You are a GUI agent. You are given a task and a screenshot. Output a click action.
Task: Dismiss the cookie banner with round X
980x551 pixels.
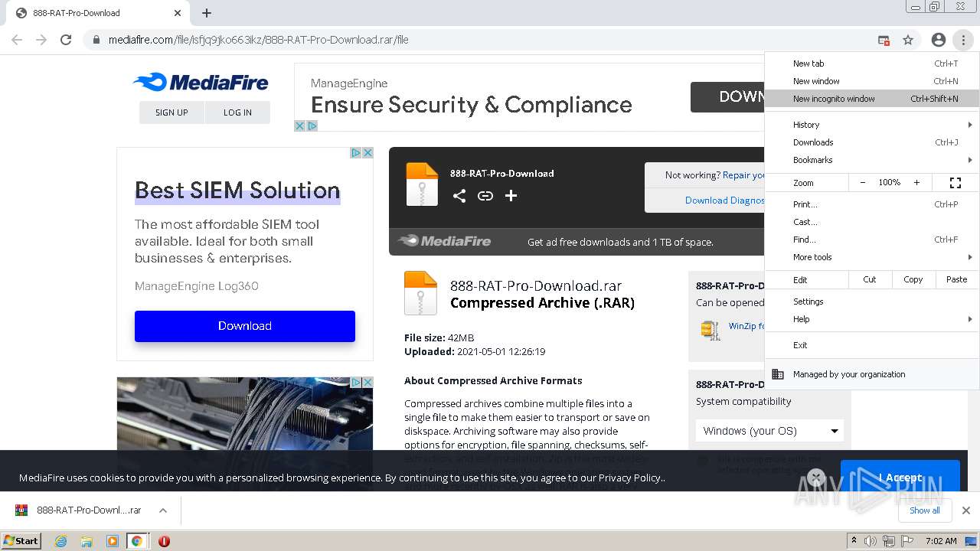[816, 478]
